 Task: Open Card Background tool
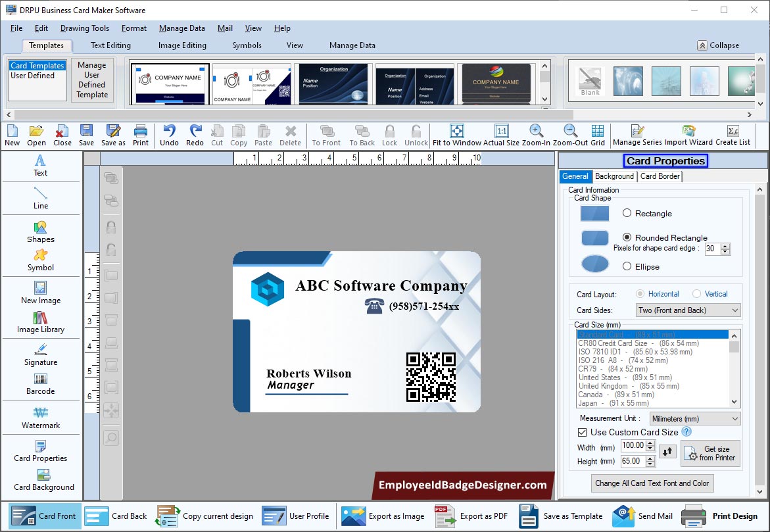click(x=43, y=481)
